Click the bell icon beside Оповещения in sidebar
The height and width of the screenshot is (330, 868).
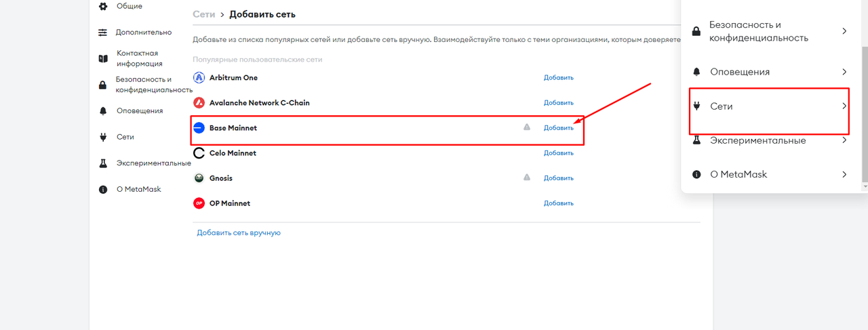click(103, 110)
